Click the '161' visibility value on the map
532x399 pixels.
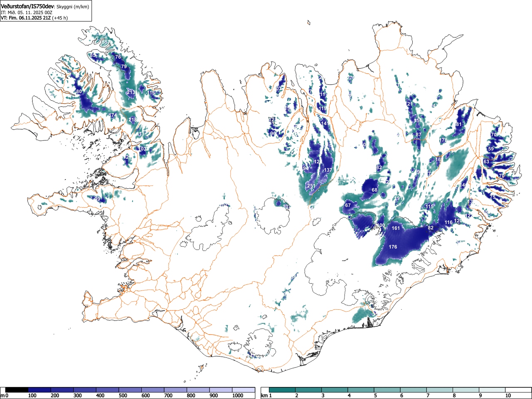396,228
